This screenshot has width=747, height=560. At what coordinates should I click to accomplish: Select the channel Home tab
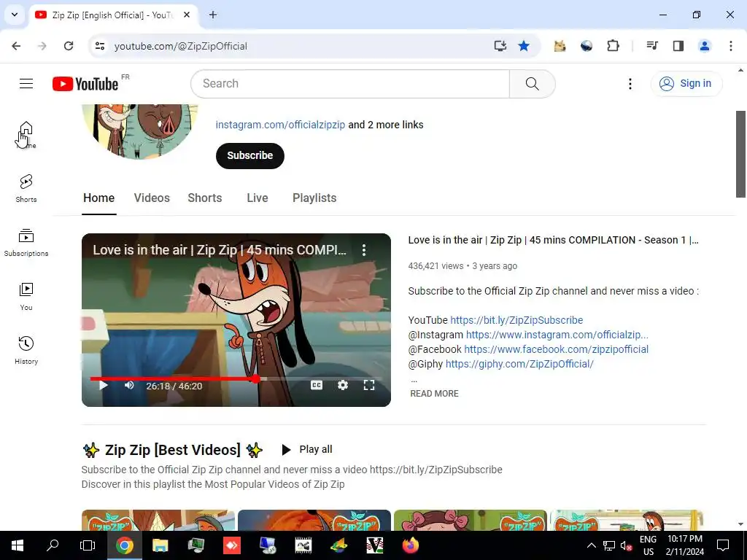[x=98, y=198]
